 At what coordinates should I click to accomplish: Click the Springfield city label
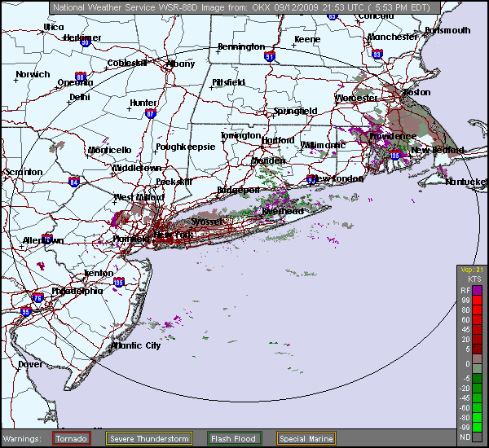tap(295, 112)
